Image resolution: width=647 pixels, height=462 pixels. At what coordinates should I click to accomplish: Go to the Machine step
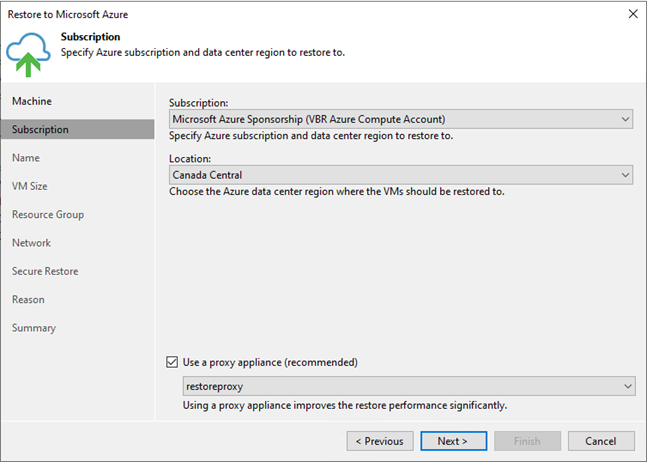[32, 101]
